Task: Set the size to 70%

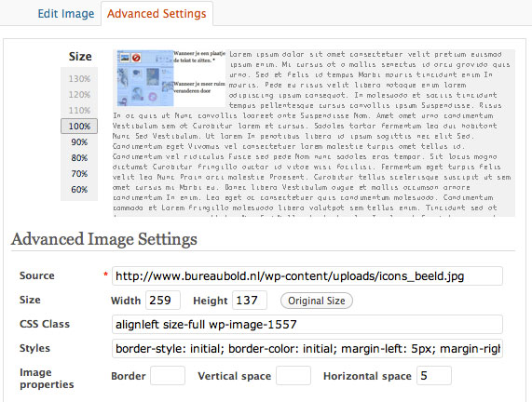Action: tap(79, 174)
